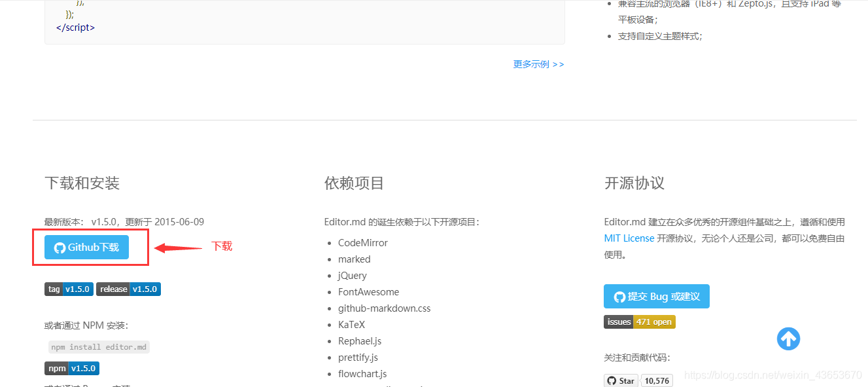Open the CodeMirror dependency item
The image size is (868, 387).
point(363,243)
